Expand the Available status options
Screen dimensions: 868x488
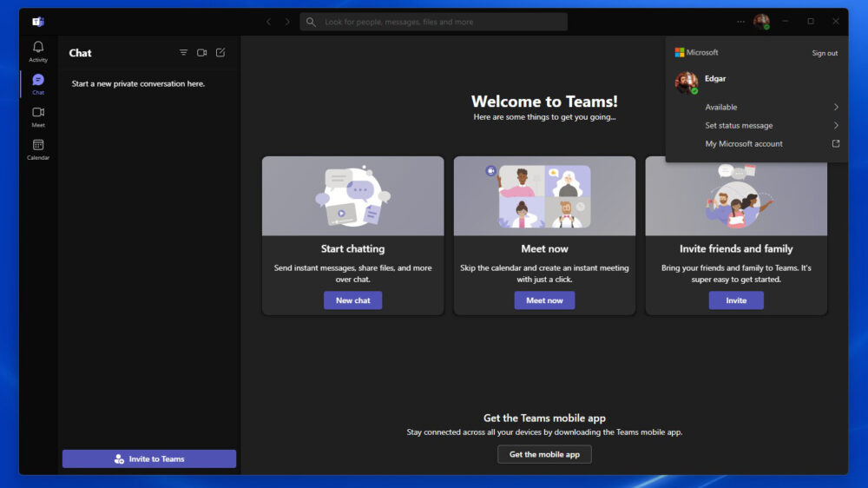tap(771, 107)
